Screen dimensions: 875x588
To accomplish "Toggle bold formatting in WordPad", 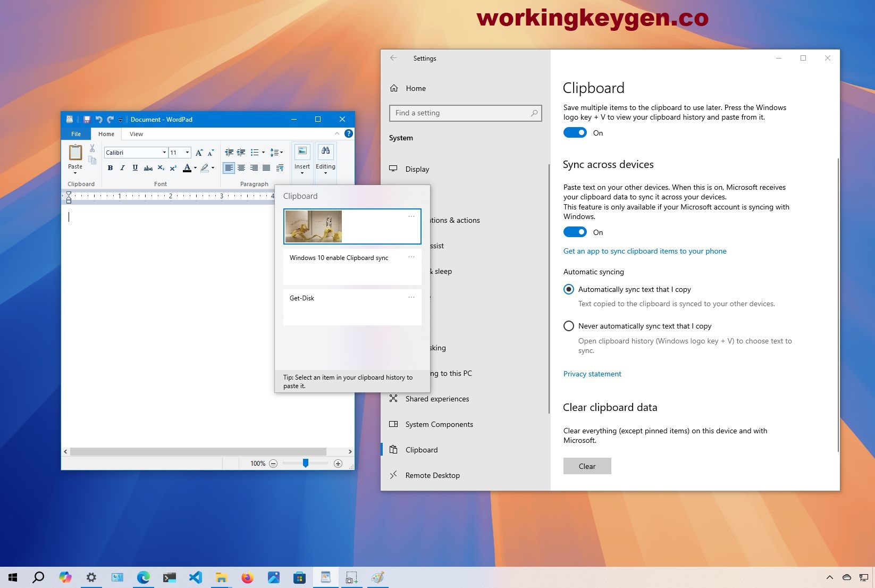I will 110,169.
